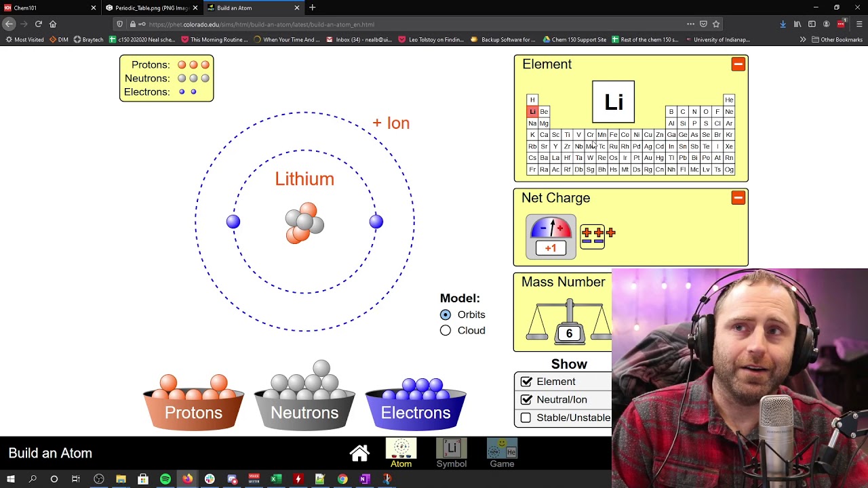
Task: Click the Windows Start button
Action: [x=11, y=479]
